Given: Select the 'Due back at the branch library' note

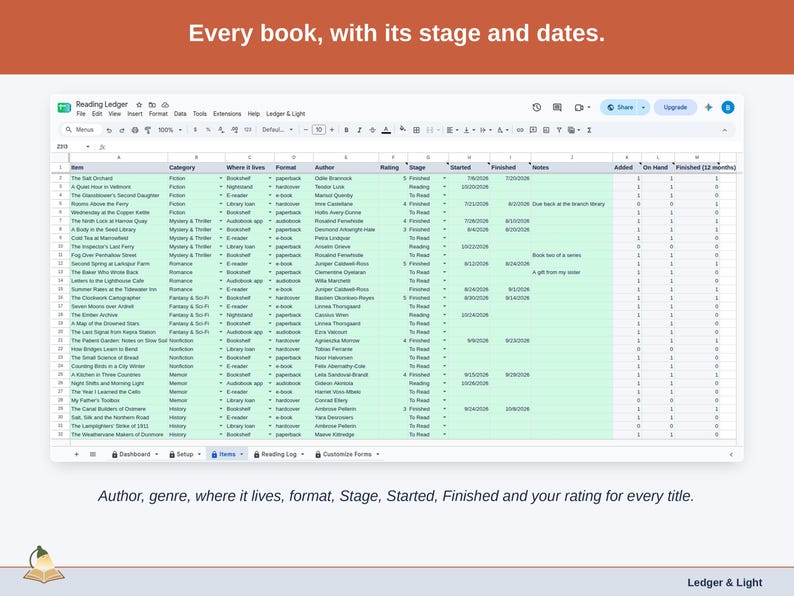Looking at the screenshot, I should tap(572, 204).
